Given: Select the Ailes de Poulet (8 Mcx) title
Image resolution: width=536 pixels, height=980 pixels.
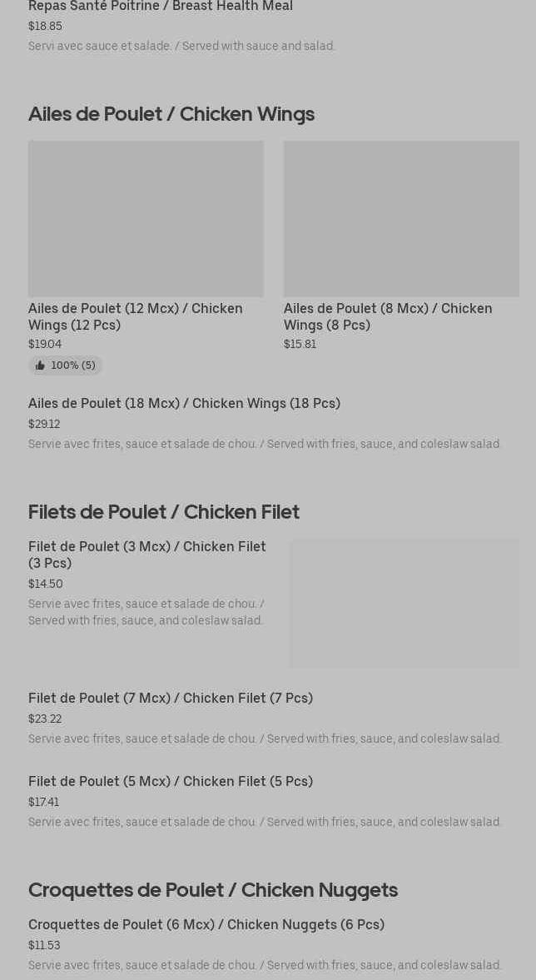Looking at the screenshot, I should (x=388, y=316).
